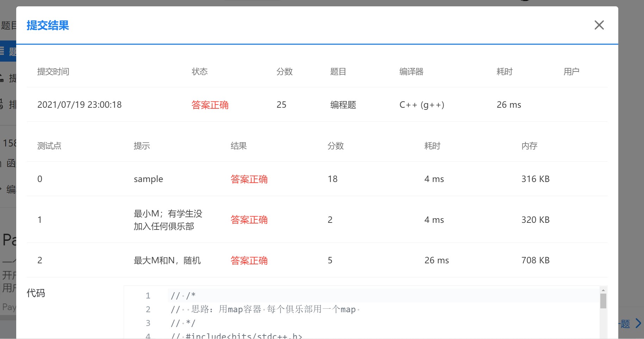Click 708 KB memory value
Screen dimensions: 644x339
pos(535,260)
